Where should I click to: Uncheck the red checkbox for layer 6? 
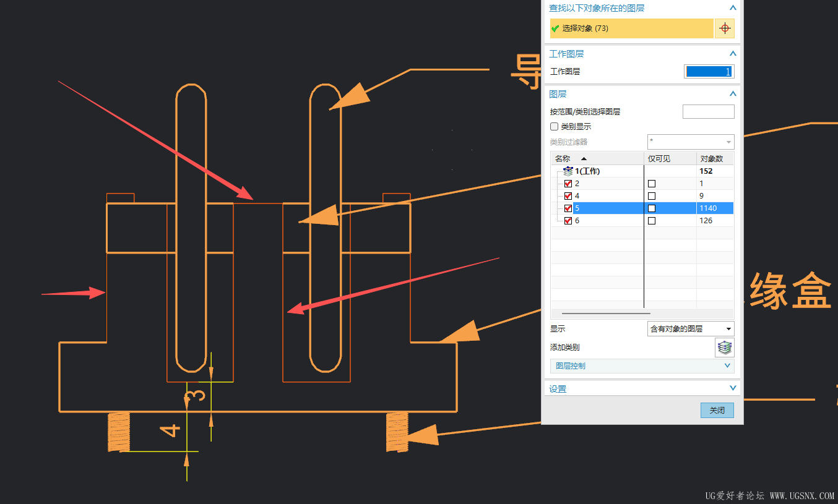pos(568,221)
